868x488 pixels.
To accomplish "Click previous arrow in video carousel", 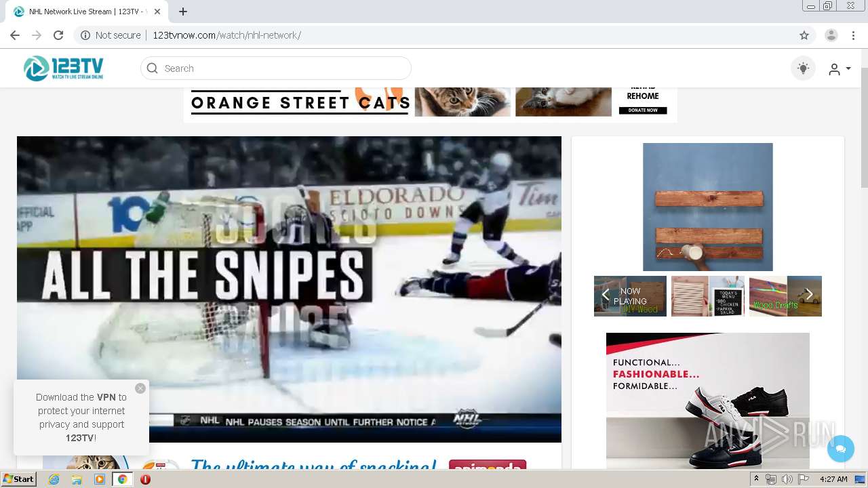I will click(606, 295).
